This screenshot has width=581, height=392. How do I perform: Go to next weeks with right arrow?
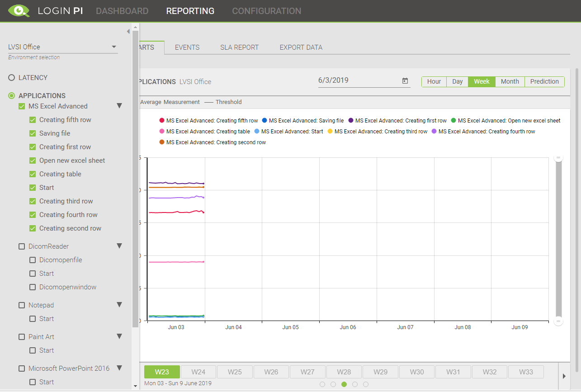tap(564, 376)
